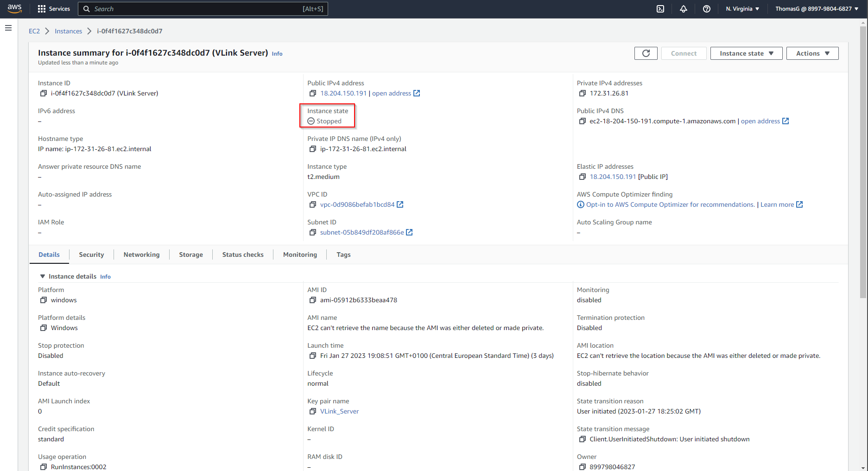Copy the VPC ID

coord(313,204)
